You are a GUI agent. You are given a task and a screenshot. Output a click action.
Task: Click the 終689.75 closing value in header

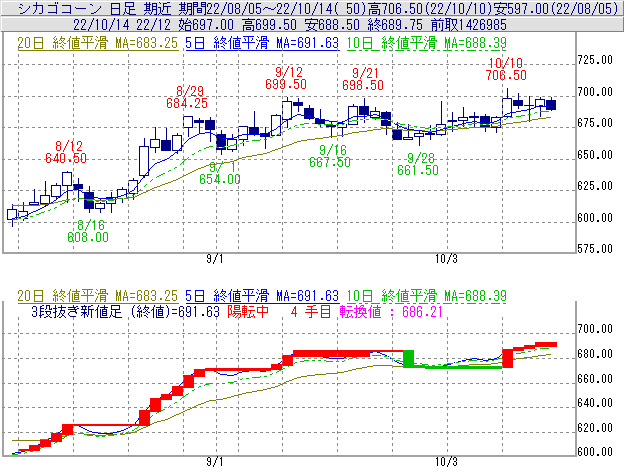395,25
